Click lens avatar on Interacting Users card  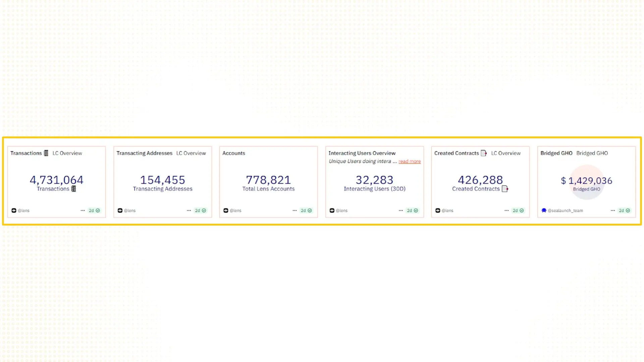pyautogui.click(x=332, y=210)
